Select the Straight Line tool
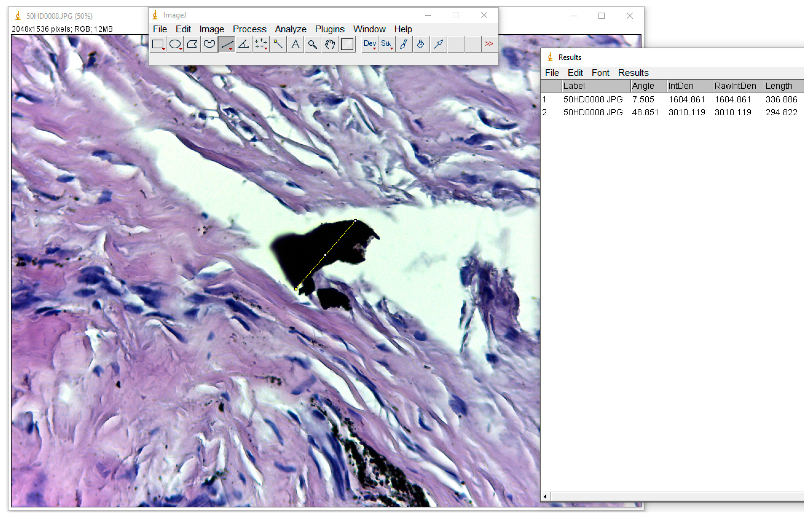The image size is (812, 521). point(227,44)
